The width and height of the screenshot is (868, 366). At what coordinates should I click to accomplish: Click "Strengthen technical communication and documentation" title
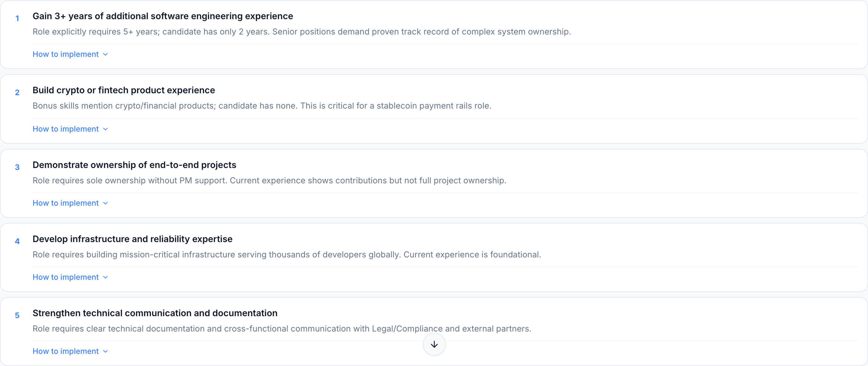tap(155, 313)
